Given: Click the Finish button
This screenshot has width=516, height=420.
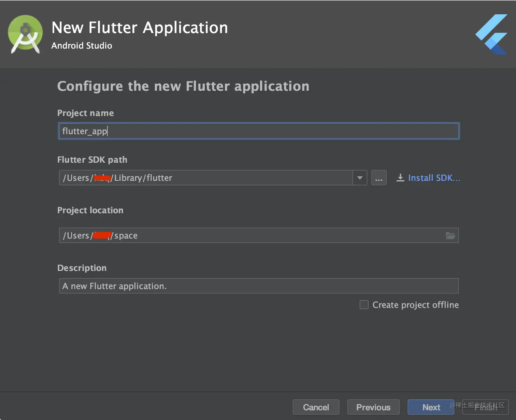Looking at the screenshot, I should (x=486, y=407).
